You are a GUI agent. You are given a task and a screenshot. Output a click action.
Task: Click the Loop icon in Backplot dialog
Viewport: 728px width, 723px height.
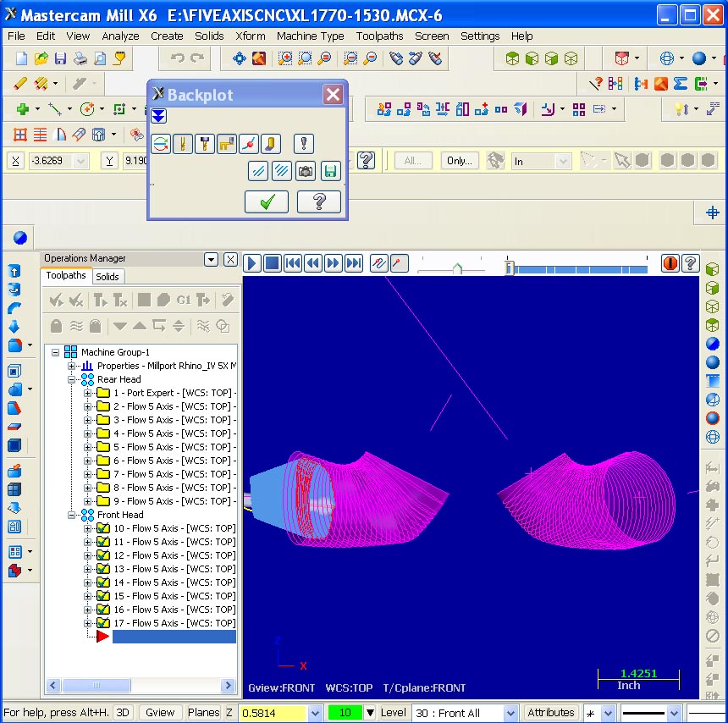point(161,144)
